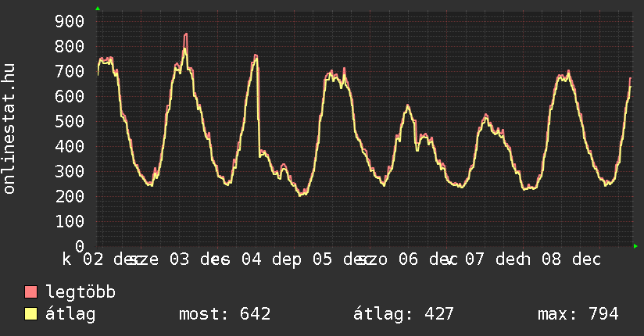Click the green arrow at x-axis right end
The image size is (644, 336).
pos(636,246)
